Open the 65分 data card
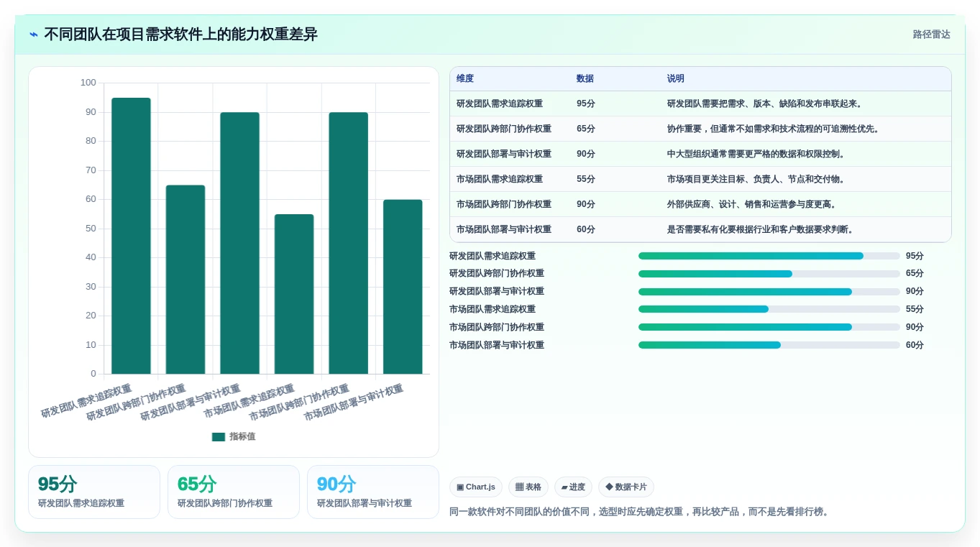The width and height of the screenshot is (980, 547). pyautogui.click(x=234, y=492)
